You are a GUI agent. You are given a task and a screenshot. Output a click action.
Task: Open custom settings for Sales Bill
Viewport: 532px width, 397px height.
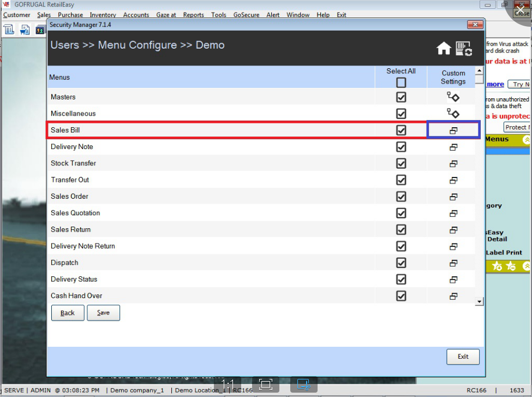point(453,131)
